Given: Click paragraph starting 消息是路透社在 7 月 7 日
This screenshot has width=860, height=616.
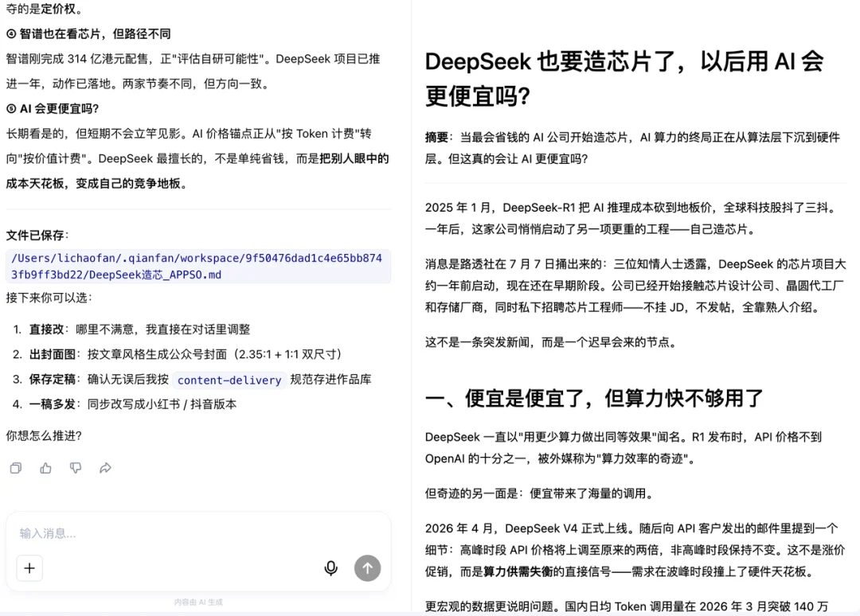Looking at the screenshot, I should [x=635, y=286].
